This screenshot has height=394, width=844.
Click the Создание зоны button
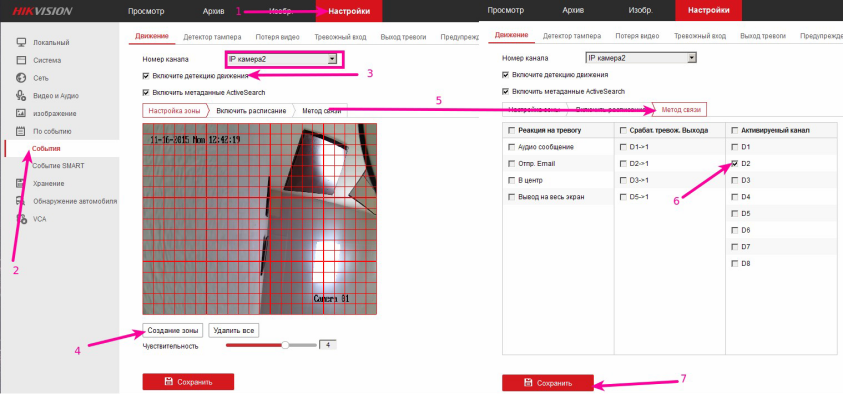[x=173, y=330]
